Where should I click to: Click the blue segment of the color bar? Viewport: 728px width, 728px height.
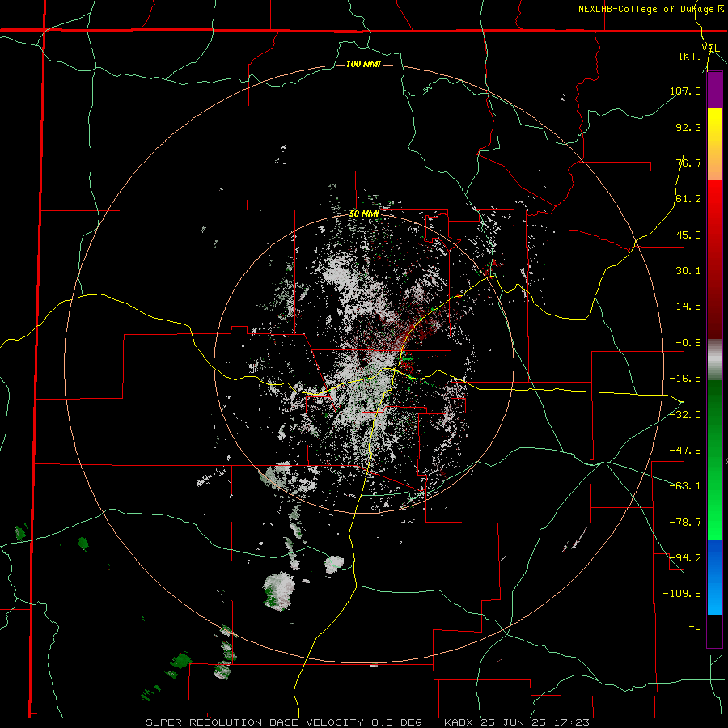(x=714, y=577)
